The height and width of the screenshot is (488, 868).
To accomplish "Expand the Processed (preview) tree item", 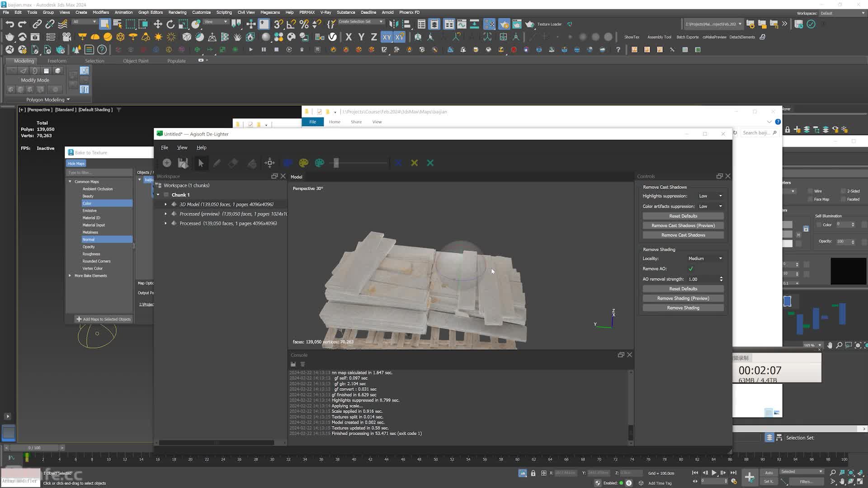I will [x=165, y=214].
